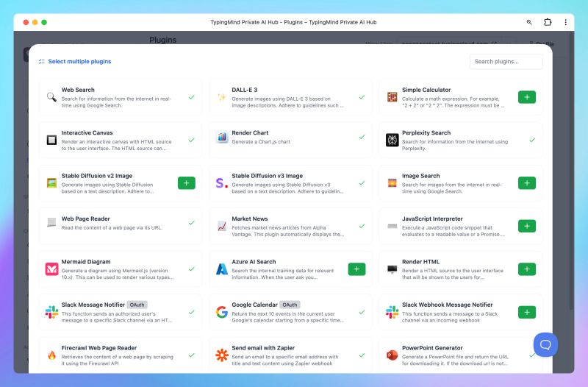Add the Stable Diffusion v2 Image plugin
The image size is (588, 387).
tap(187, 183)
